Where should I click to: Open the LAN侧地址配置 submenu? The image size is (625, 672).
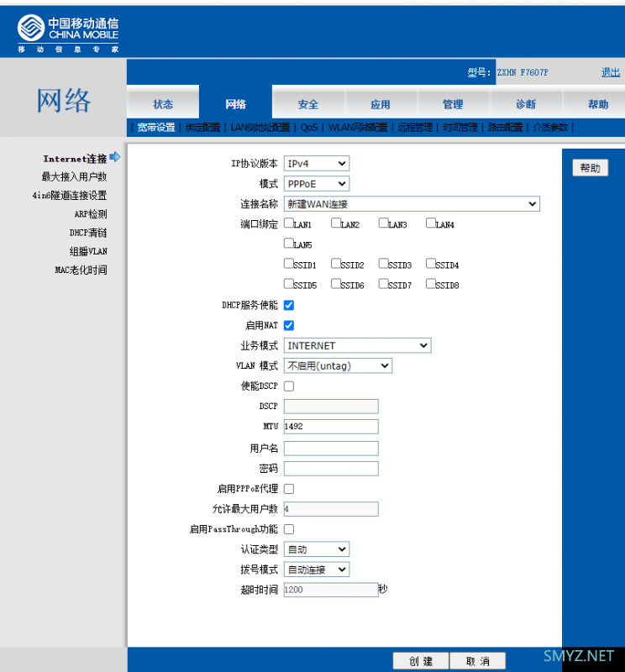tap(260, 128)
